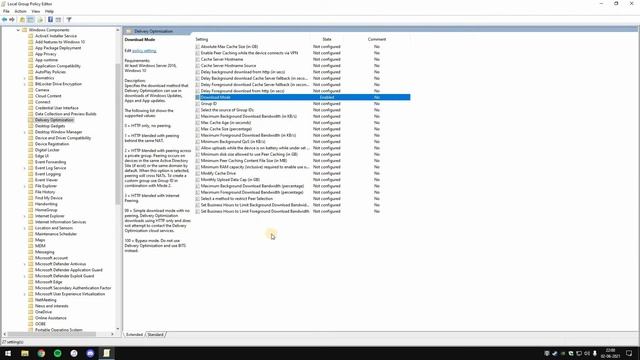Open Google Chrome from the taskbar
The height and width of the screenshot is (360, 640).
point(41,353)
